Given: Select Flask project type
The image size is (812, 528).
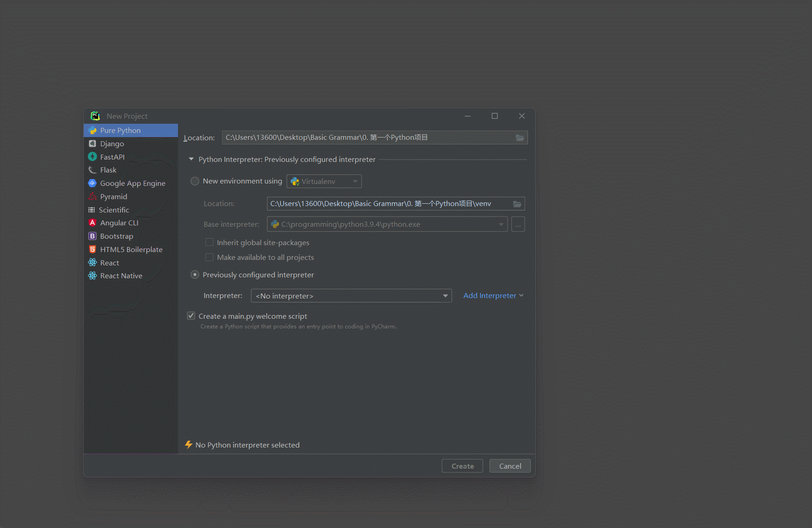Looking at the screenshot, I should pyautogui.click(x=131, y=170).
